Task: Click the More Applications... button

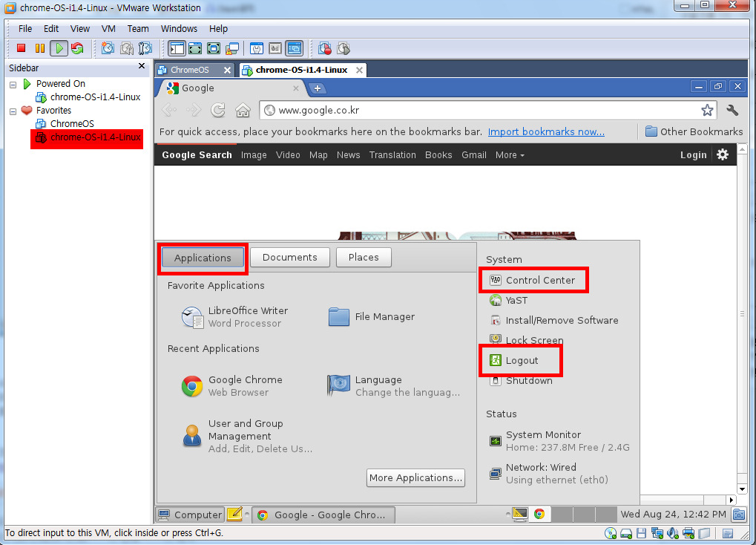Action: click(415, 477)
